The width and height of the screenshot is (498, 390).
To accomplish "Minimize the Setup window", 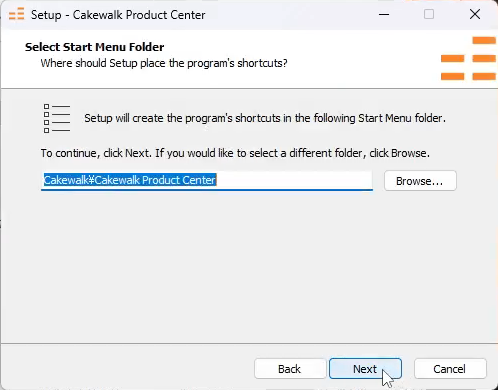I will [x=384, y=15].
